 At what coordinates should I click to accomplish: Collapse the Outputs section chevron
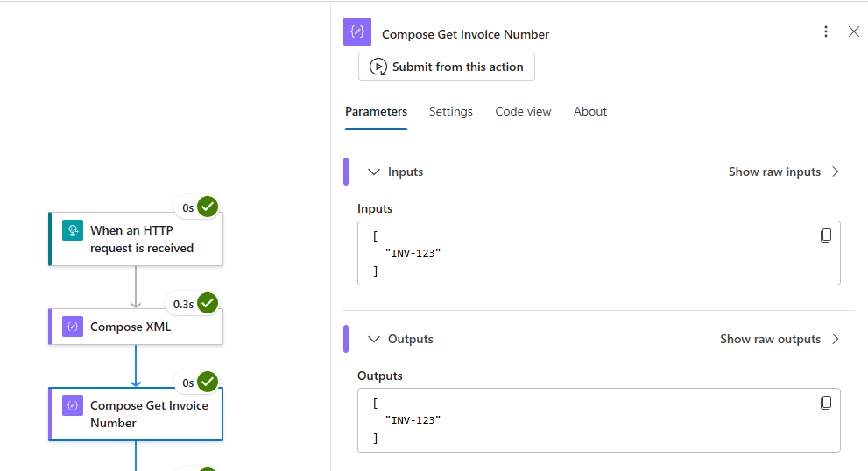(374, 340)
